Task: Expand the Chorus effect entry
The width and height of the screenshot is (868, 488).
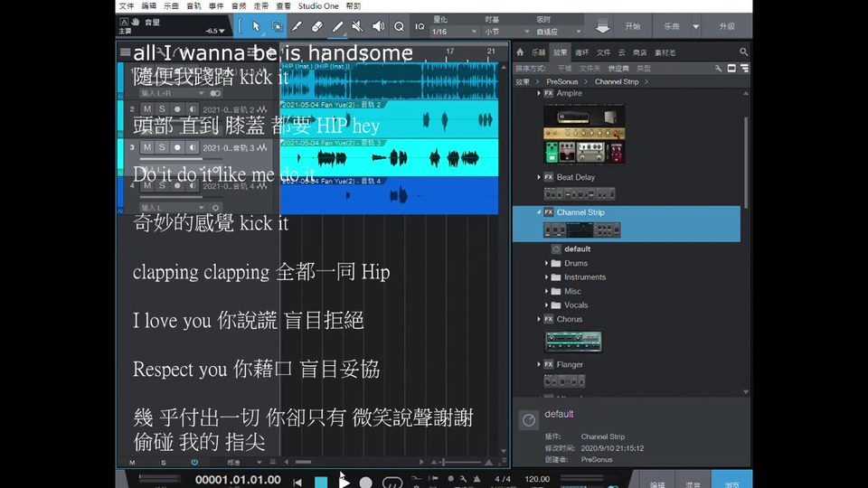Action: 539,319
